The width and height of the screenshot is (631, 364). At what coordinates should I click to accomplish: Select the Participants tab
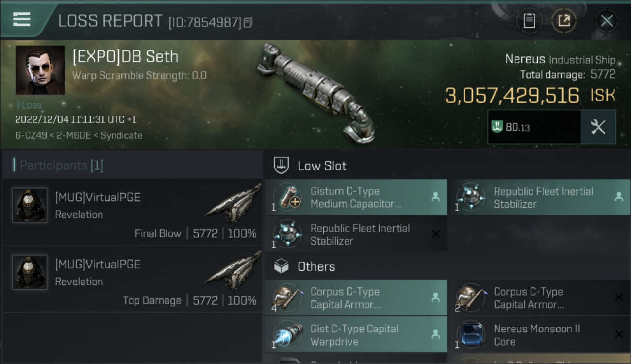(x=58, y=165)
